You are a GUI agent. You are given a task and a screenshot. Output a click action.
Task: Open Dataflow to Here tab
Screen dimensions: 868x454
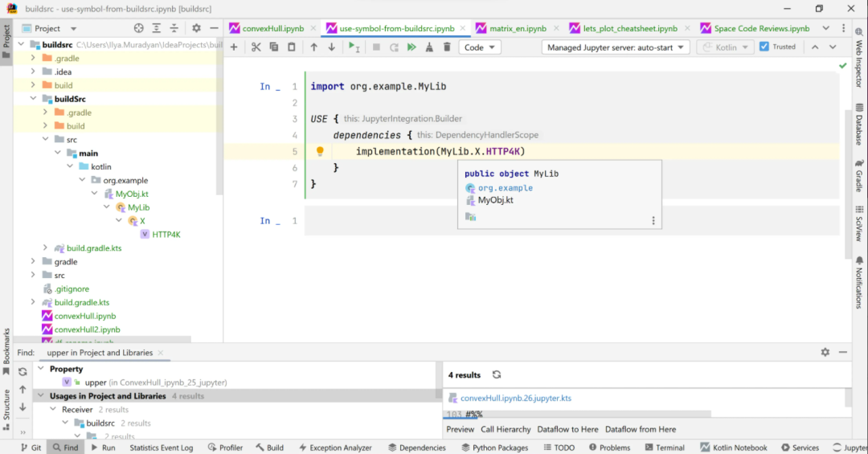567,429
